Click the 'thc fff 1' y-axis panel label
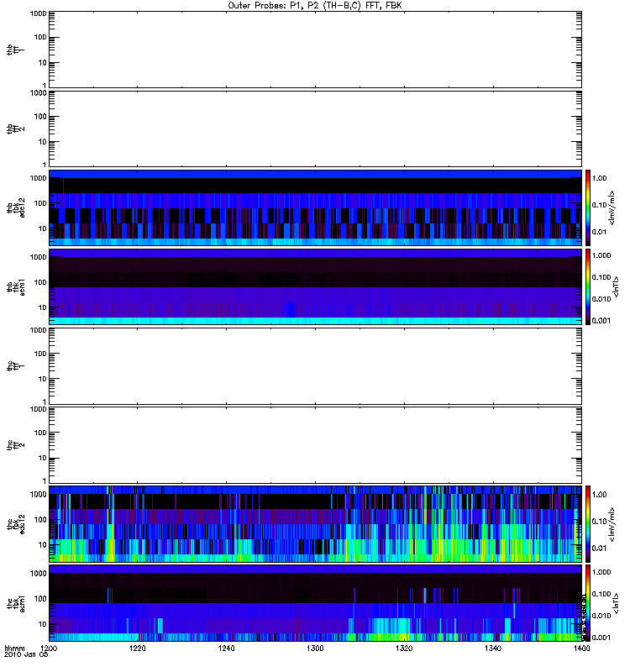This screenshot has height=672, width=630. click(x=15, y=366)
